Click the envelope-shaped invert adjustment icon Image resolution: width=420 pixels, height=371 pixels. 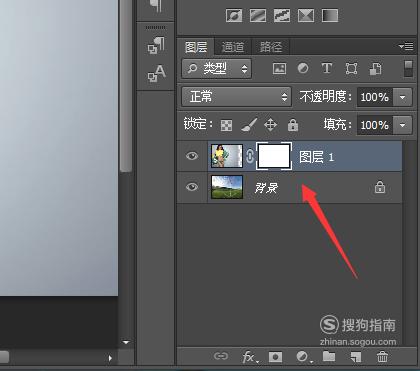point(306,15)
